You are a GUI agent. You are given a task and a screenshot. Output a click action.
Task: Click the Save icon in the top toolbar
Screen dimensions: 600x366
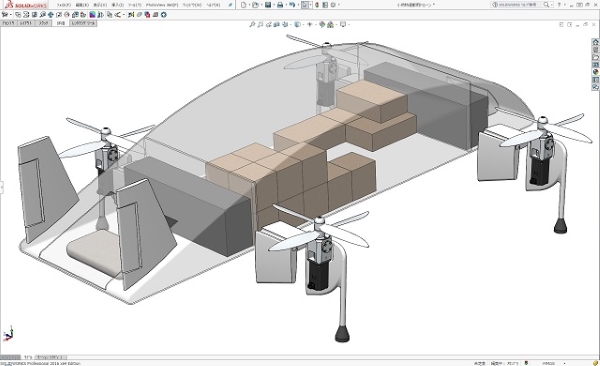click(268, 5)
